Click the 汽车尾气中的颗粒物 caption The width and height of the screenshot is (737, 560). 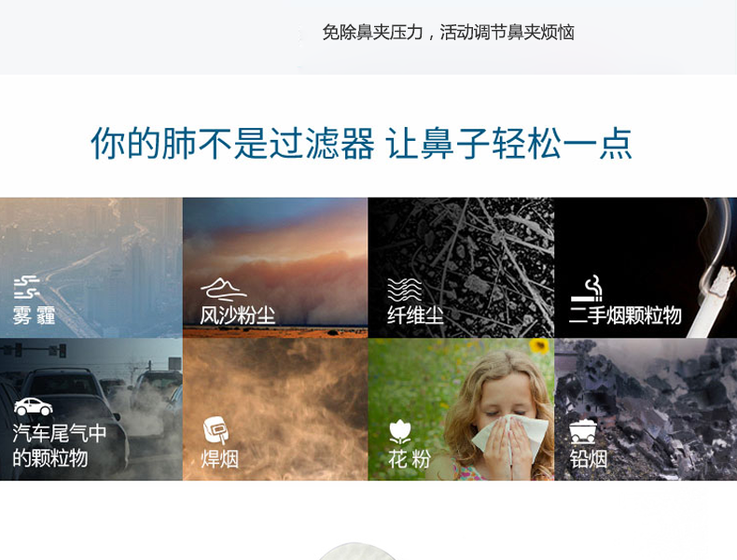pos(59,445)
